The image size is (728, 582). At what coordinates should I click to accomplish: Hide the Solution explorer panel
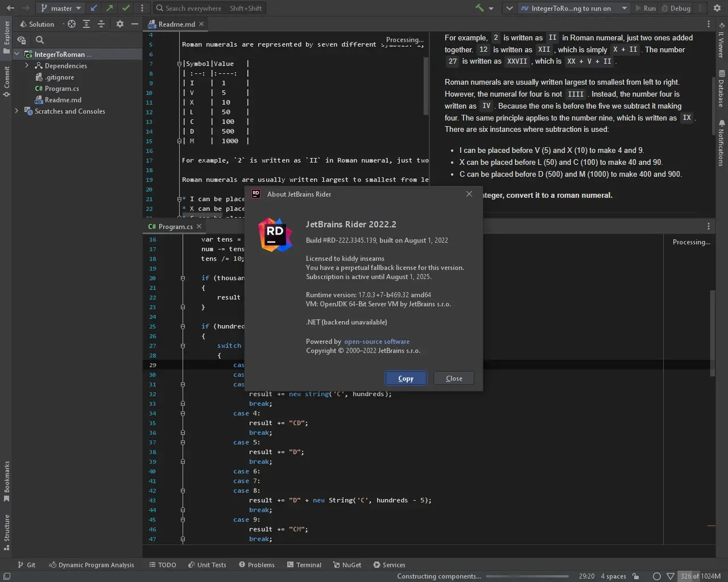135,24
